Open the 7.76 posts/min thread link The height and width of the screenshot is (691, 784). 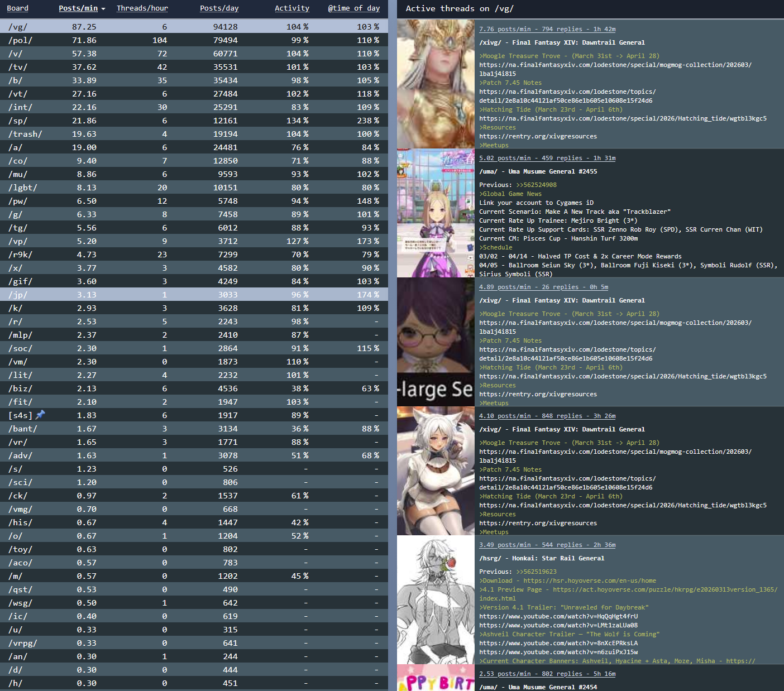click(547, 29)
